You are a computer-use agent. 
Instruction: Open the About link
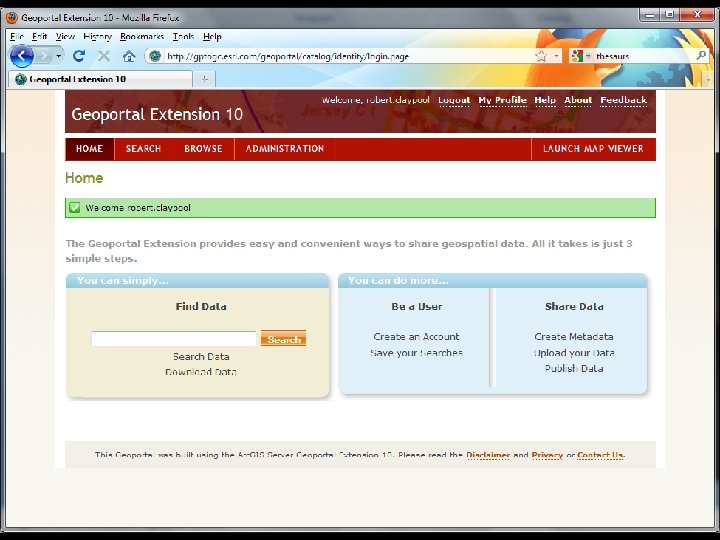578,100
